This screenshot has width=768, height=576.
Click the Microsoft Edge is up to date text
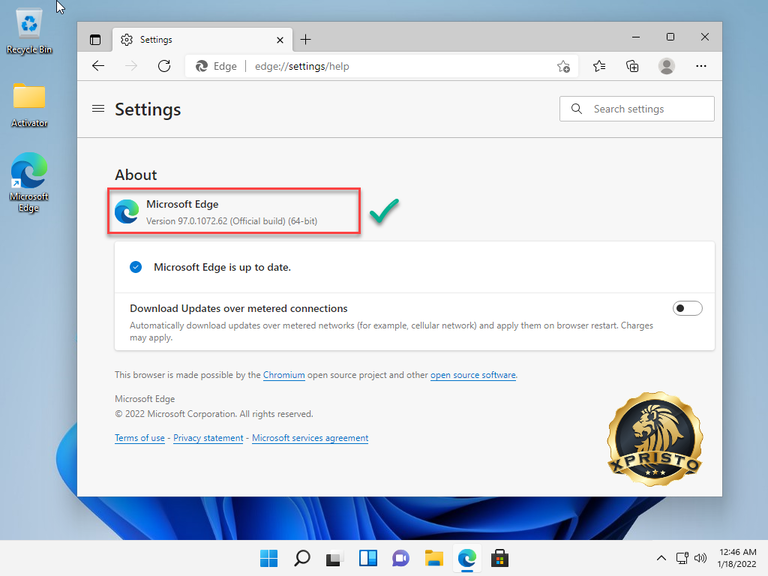click(x=222, y=267)
